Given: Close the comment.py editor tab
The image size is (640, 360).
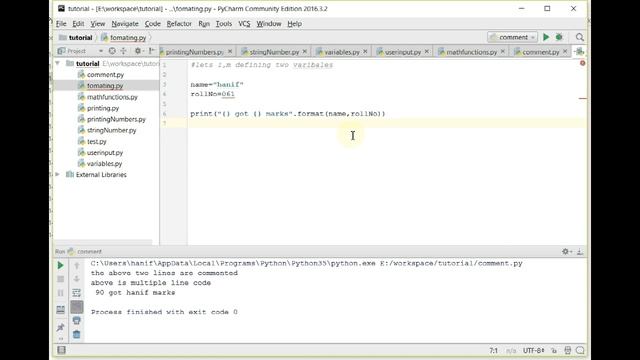Looking at the screenshot, I should pos(565,51).
